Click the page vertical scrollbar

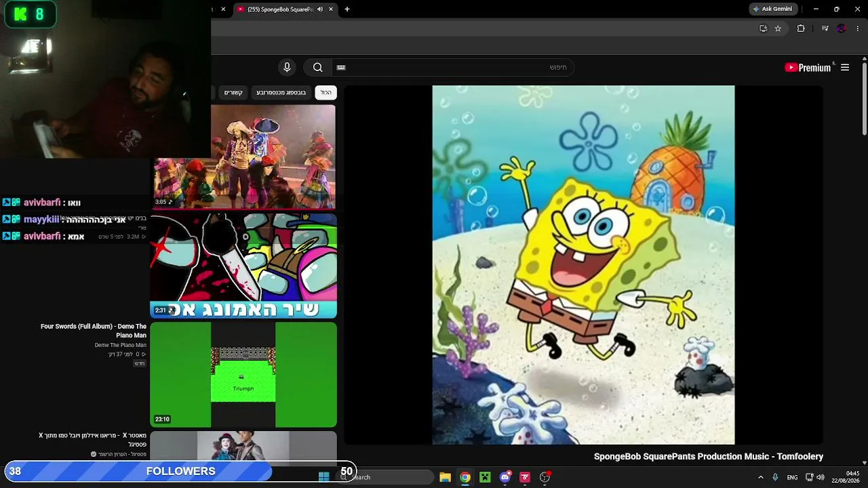tap(865, 98)
